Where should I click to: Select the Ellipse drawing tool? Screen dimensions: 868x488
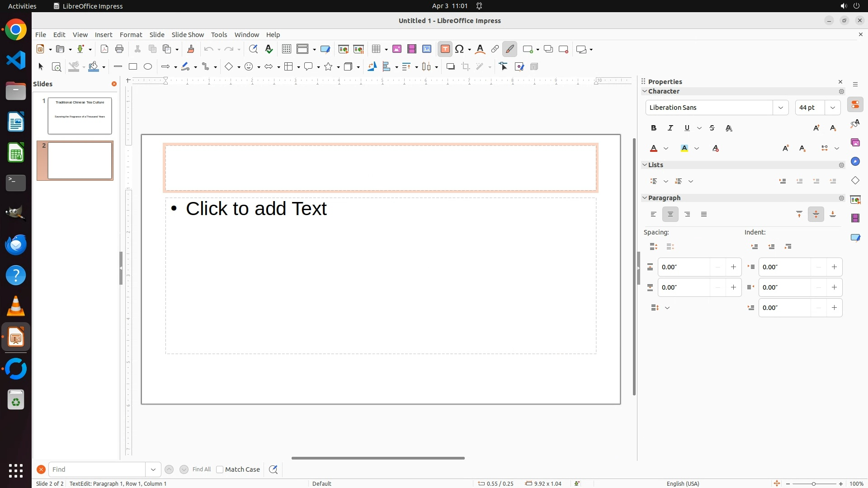click(x=148, y=67)
